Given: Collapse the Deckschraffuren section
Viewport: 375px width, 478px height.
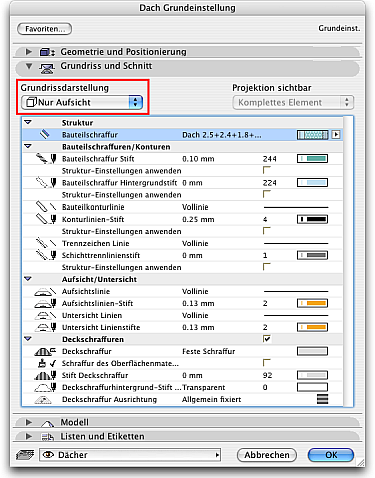Looking at the screenshot, I should (x=28, y=339).
